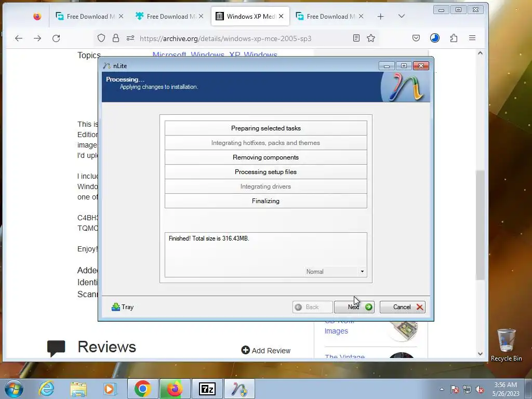Screen dimensions: 532x399
Task: Minimize the nLite window
Action: 387,66
